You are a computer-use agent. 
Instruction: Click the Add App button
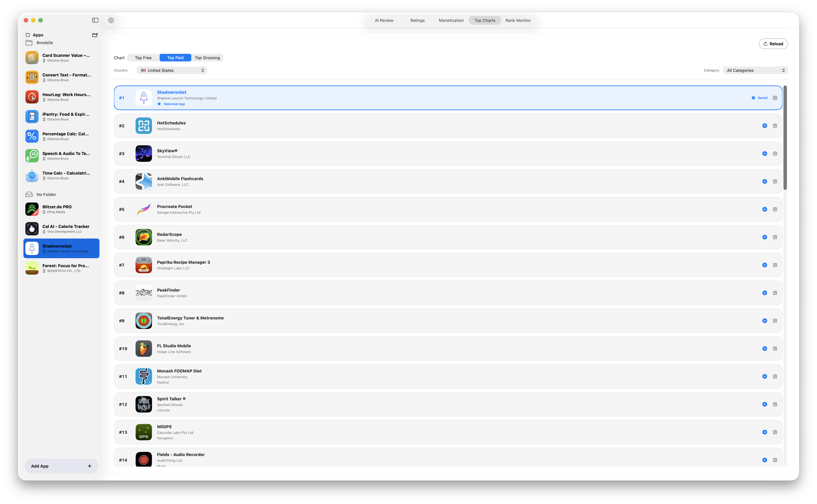pos(61,466)
